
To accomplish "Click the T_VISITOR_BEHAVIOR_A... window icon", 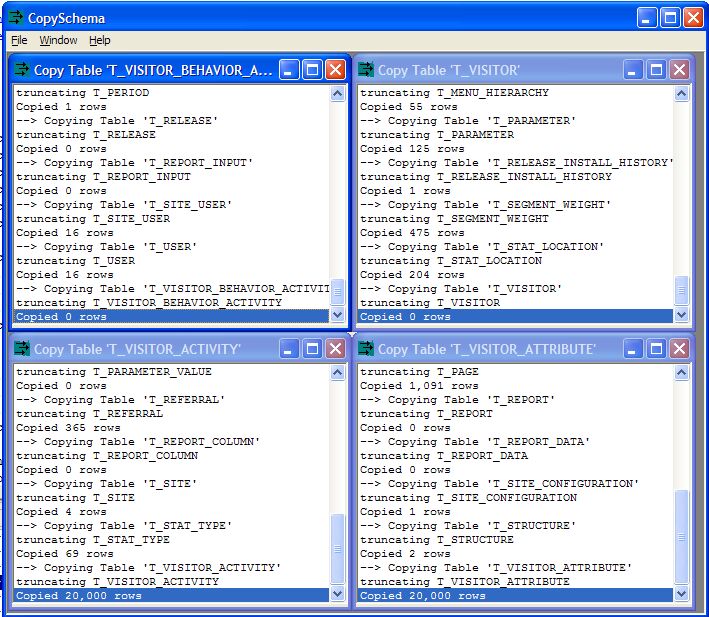I will (22, 70).
